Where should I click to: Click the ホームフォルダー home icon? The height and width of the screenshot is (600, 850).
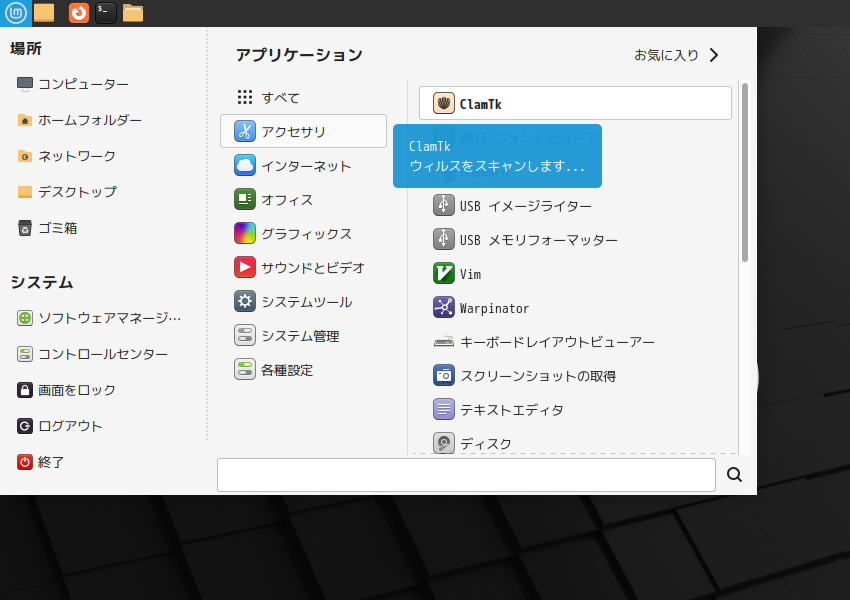25,120
